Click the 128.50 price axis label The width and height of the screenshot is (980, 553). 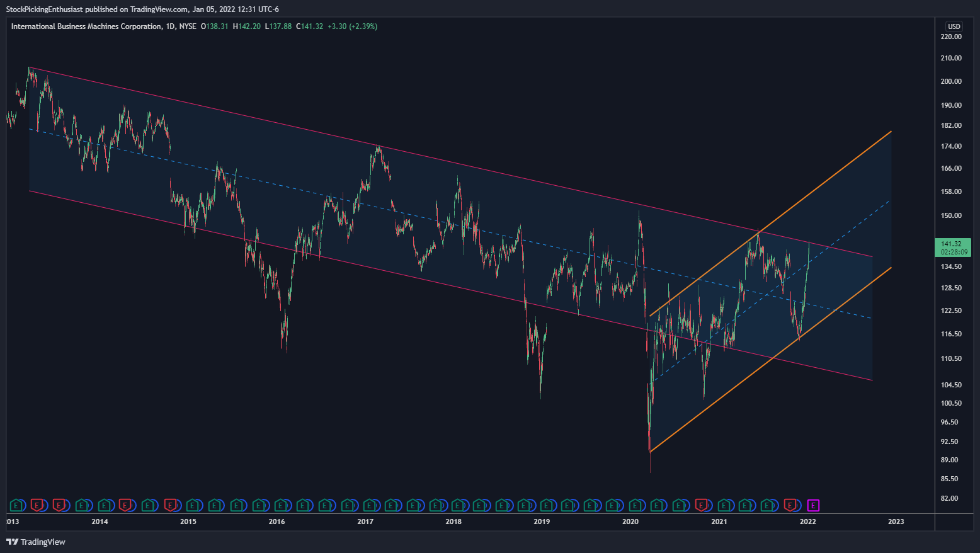click(x=951, y=288)
